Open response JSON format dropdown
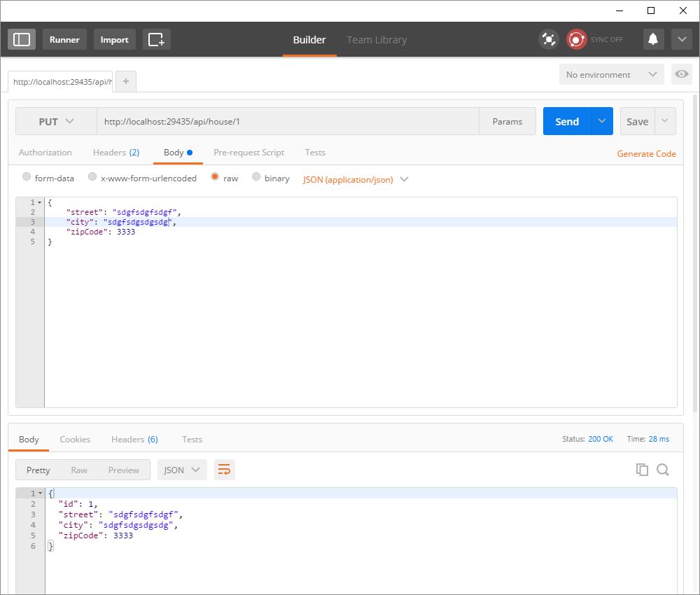700x595 pixels. click(x=182, y=470)
